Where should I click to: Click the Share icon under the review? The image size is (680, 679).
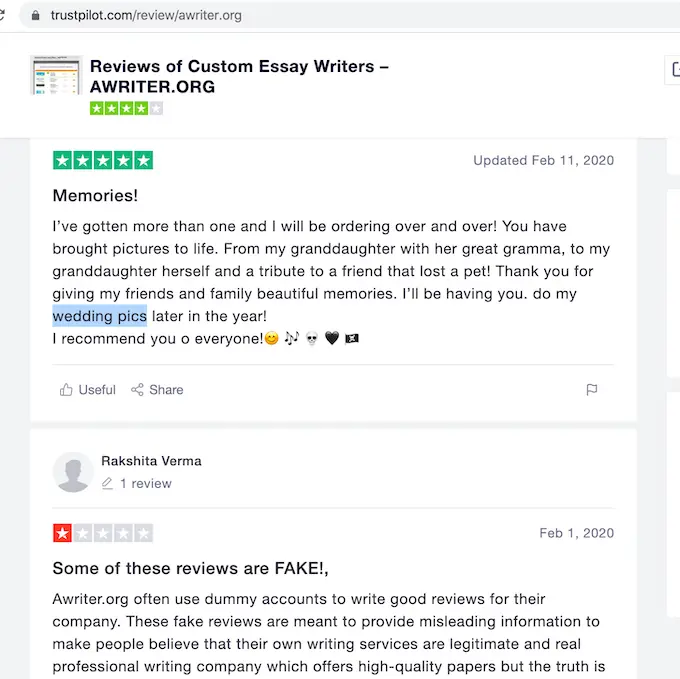[x=138, y=390]
